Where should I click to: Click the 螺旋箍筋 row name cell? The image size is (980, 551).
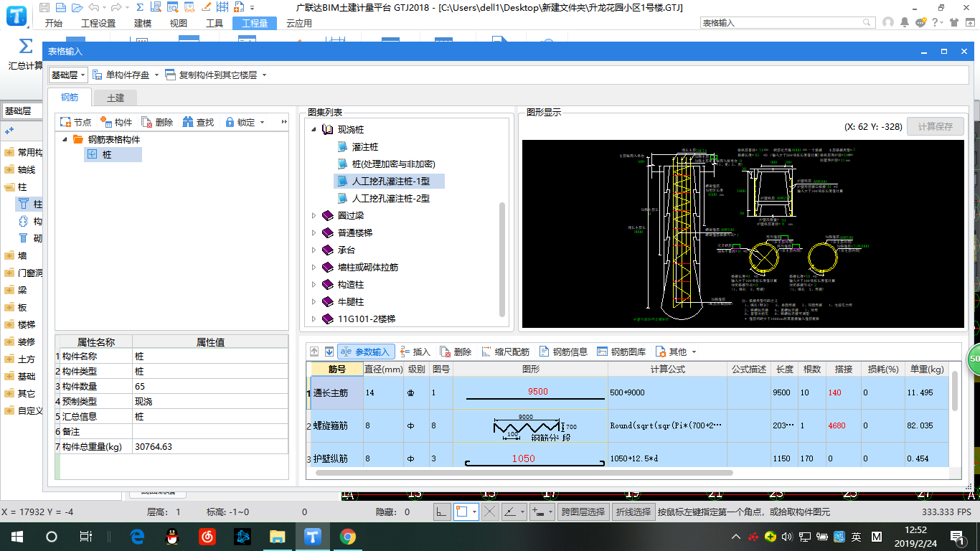click(336, 425)
